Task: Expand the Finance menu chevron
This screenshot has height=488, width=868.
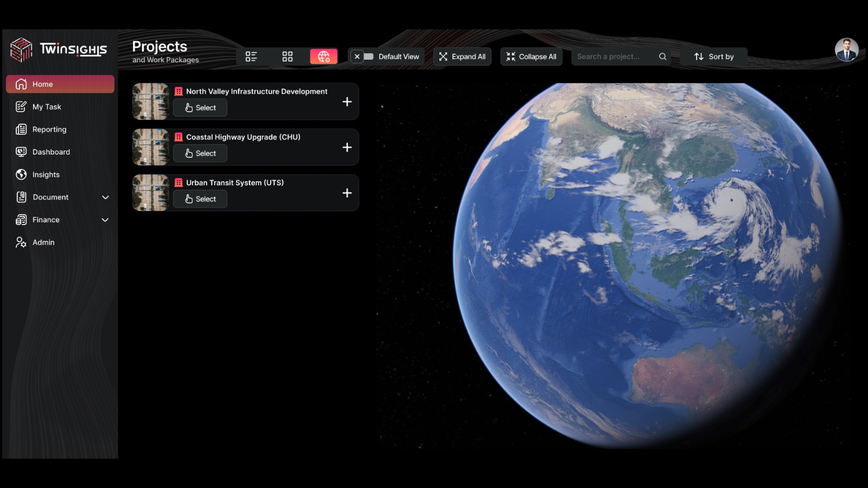Action: (x=105, y=220)
